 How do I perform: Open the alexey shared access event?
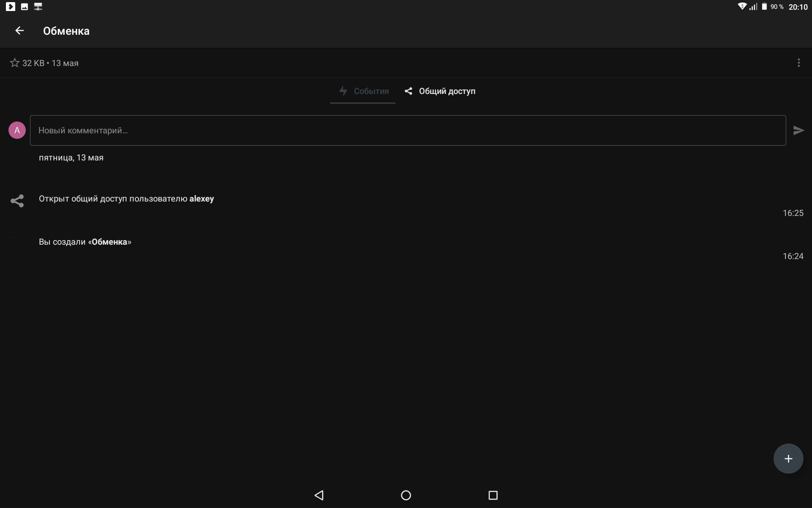click(x=126, y=199)
